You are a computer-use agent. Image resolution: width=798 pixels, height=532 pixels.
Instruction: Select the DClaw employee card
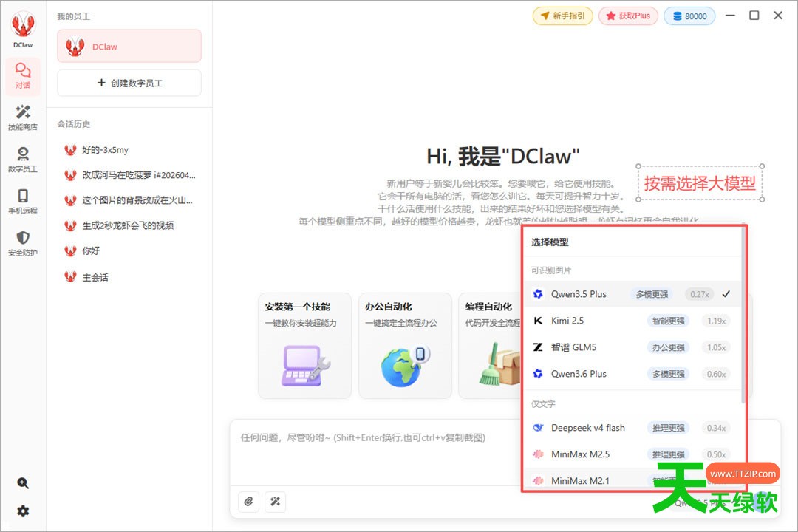click(129, 47)
